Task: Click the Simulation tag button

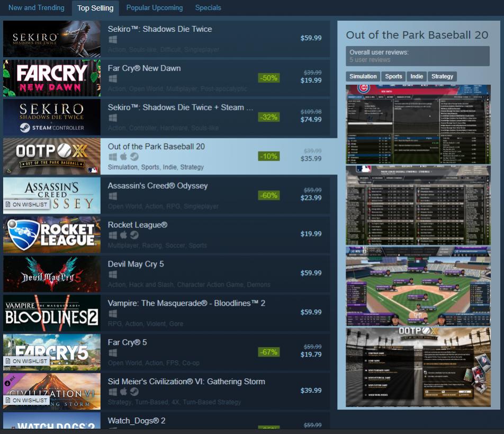Action: point(363,76)
